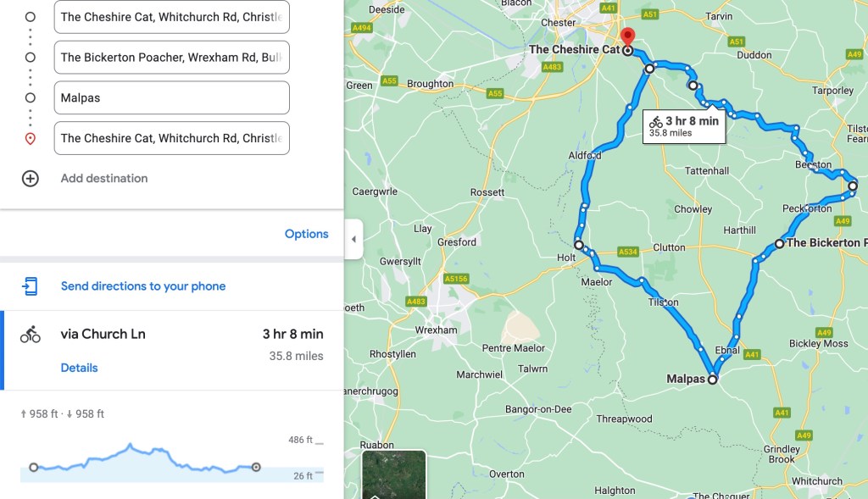868x499 pixels.
Task: Click the circle icon beside the Malpas field
Action: point(31,97)
